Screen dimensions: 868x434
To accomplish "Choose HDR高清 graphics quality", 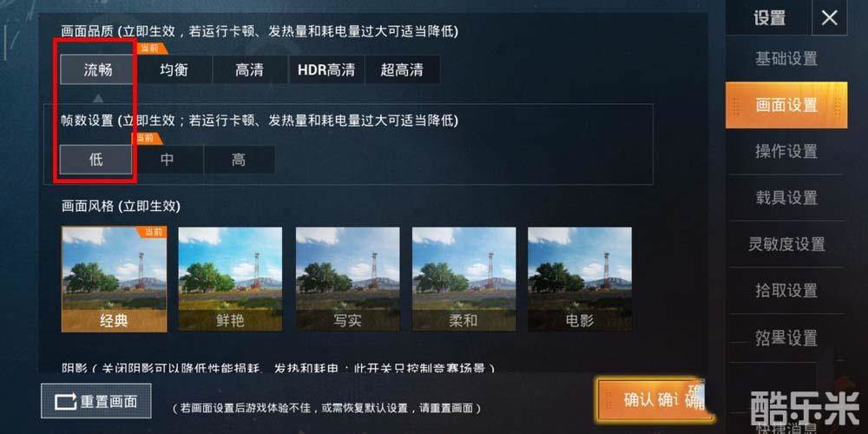I will coord(326,69).
